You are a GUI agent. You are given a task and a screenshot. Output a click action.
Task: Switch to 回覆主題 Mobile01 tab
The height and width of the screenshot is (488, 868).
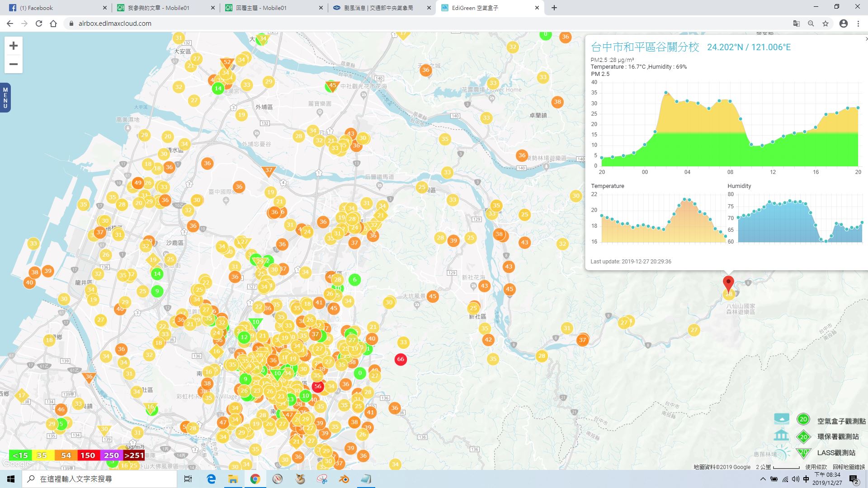(274, 8)
